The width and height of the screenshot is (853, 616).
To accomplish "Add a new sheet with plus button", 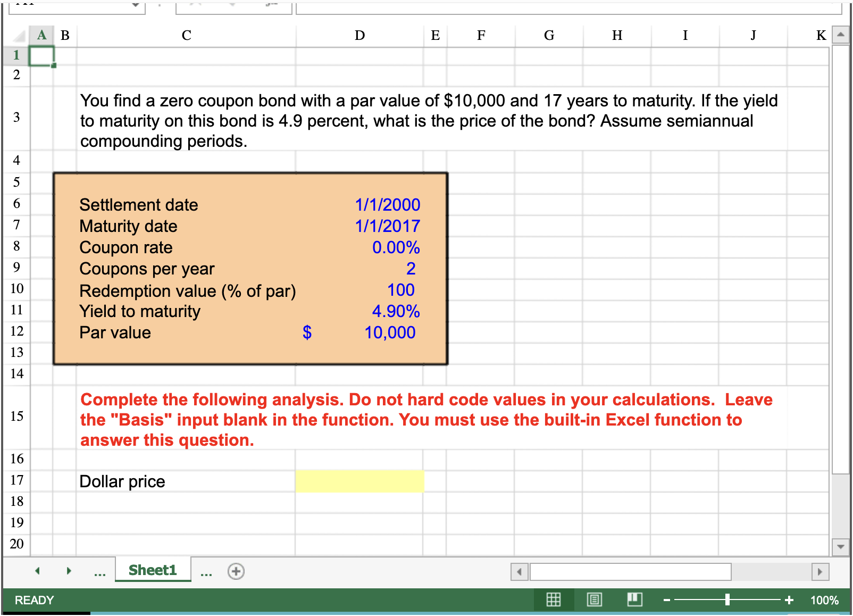I will (236, 571).
